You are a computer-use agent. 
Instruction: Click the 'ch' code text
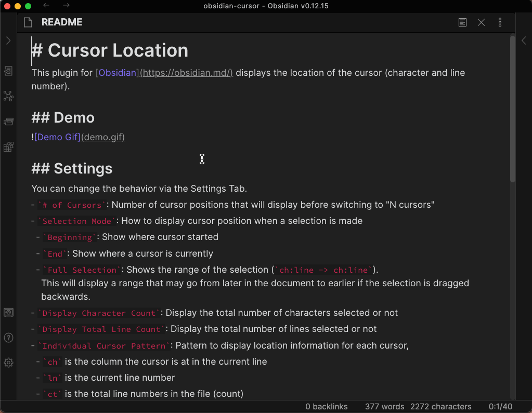point(52,362)
